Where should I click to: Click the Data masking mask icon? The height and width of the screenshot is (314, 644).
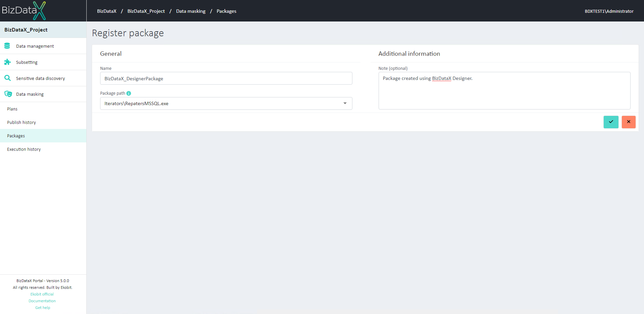[8, 94]
